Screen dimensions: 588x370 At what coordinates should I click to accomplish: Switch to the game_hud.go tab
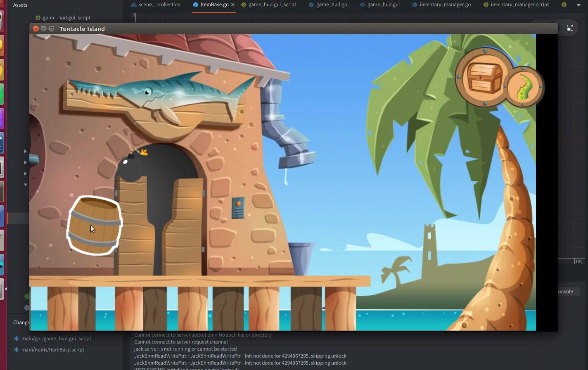click(327, 5)
